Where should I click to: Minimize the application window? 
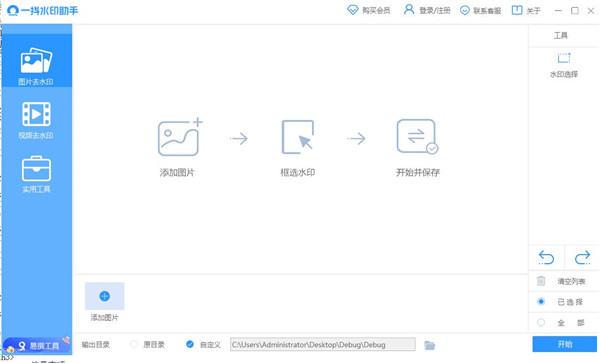(x=558, y=11)
